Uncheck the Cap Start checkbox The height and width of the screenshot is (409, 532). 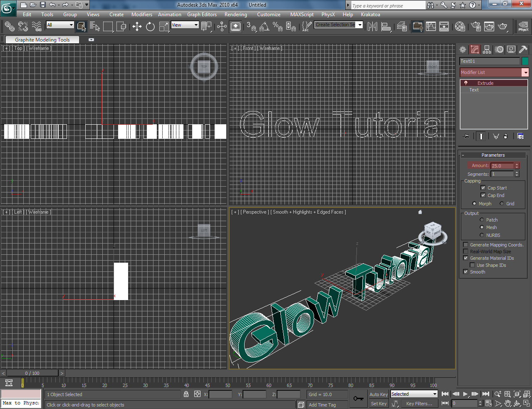483,187
